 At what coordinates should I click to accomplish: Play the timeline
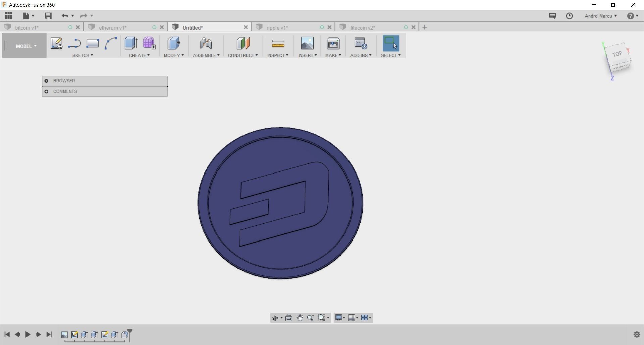[28, 334]
